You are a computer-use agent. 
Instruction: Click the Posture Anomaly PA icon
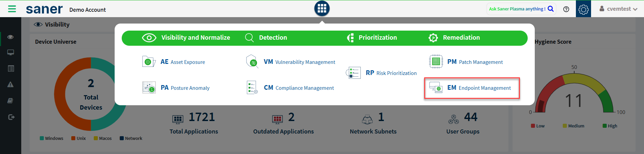pos(149,88)
